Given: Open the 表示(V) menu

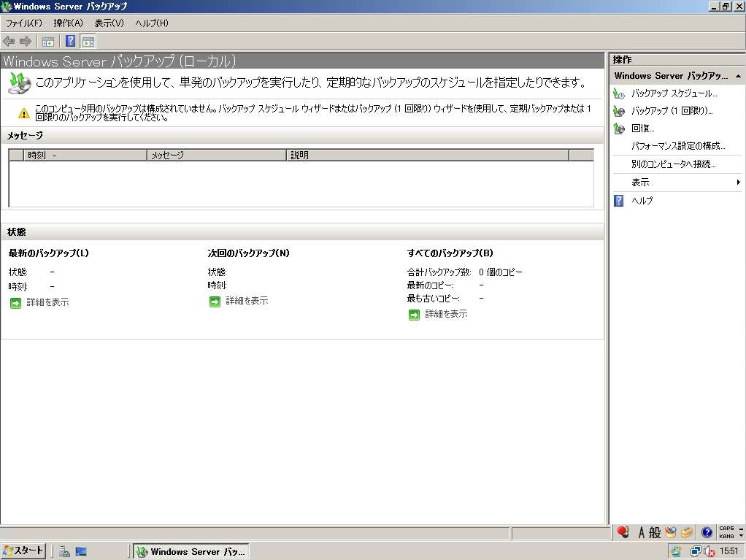Looking at the screenshot, I should point(109,23).
